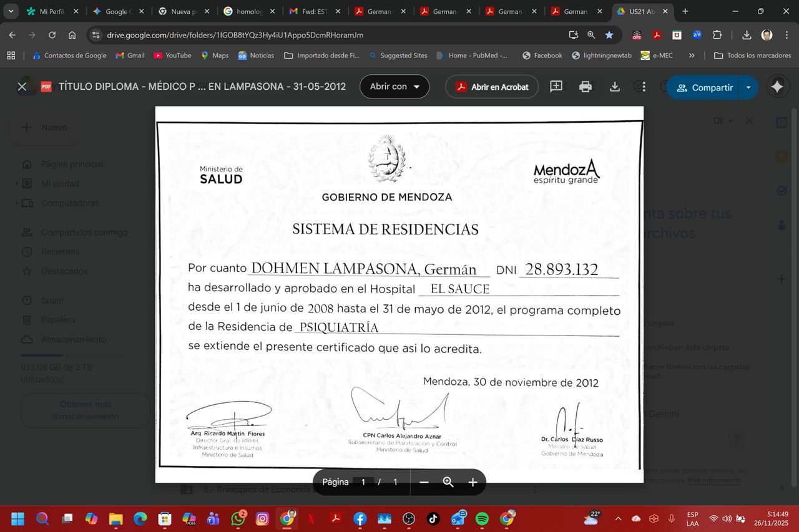This screenshot has width=799, height=532.
Task: Download the PDF file
Action: (614, 87)
